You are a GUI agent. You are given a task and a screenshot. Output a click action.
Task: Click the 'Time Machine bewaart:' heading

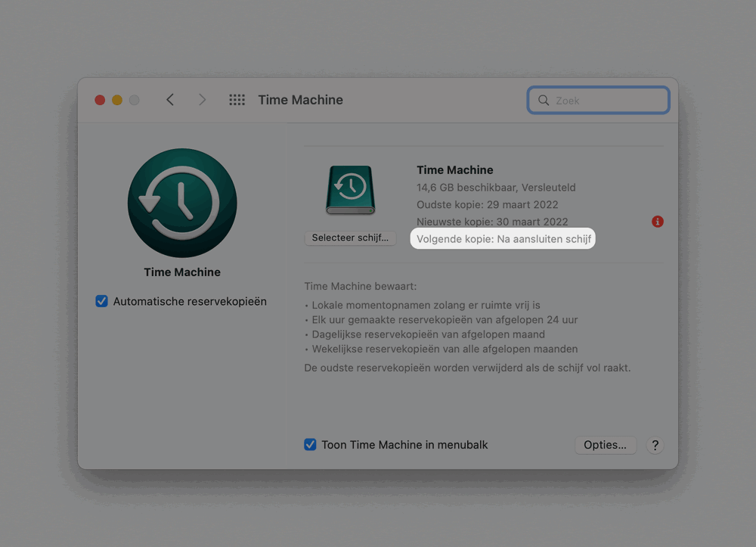pyautogui.click(x=360, y=286)
